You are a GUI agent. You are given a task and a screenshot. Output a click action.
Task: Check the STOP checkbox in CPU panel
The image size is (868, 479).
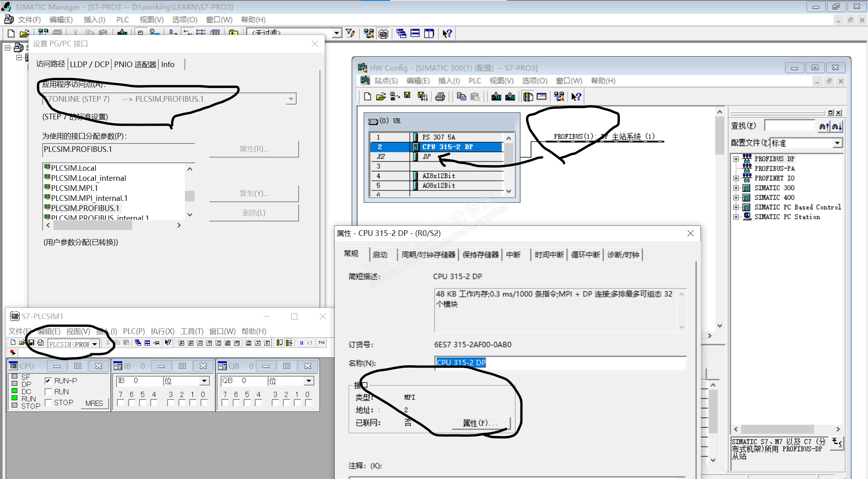(x=48, y=403)
